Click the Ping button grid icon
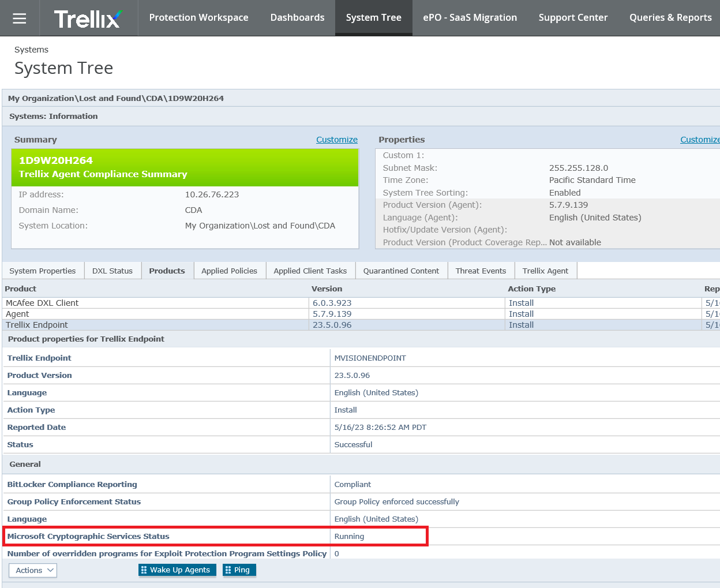The width and height of the screenshot is (720, 588). [x=228, y=570]
